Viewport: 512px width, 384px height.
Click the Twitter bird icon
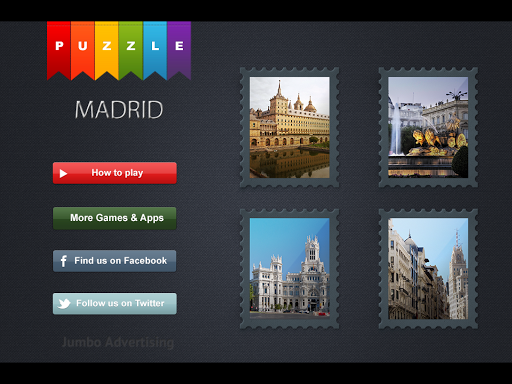point(64,303)
